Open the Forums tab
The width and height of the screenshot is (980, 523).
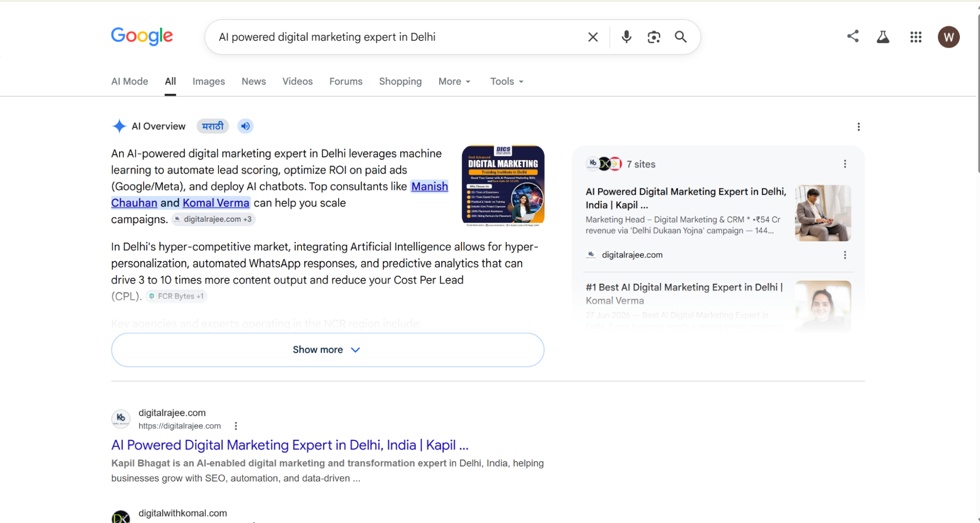coord(346,81)
